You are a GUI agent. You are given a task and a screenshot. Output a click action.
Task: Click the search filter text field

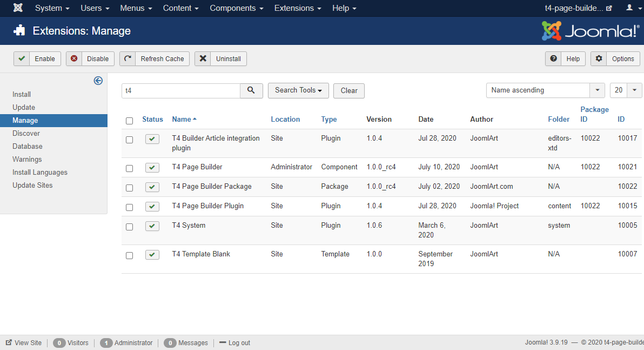click(x=181, y=91)
